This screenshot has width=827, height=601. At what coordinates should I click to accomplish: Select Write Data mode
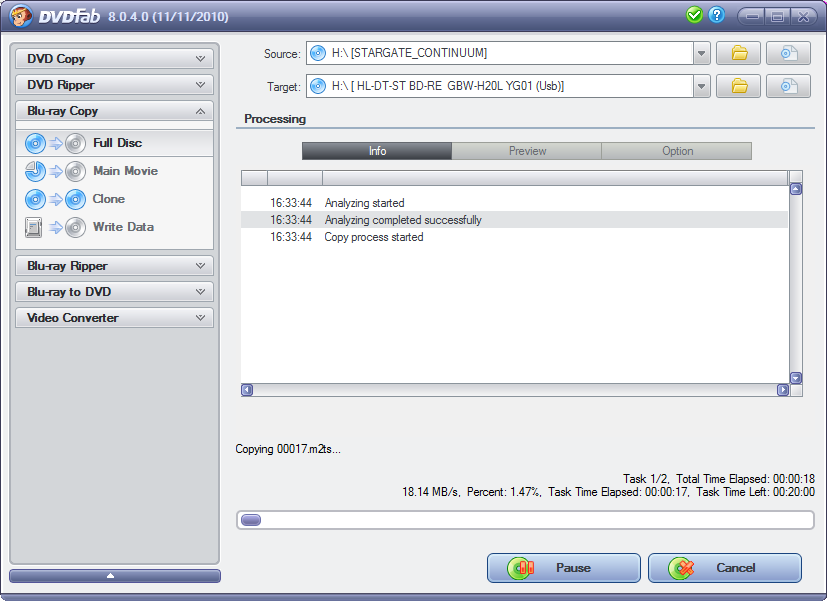[114, 227]
